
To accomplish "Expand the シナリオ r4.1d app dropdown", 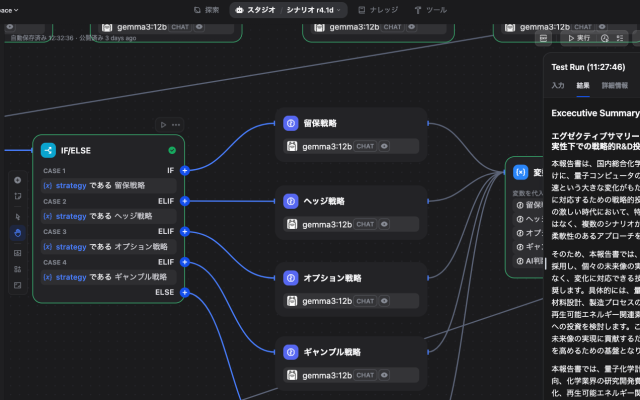I will pos(340,9).
